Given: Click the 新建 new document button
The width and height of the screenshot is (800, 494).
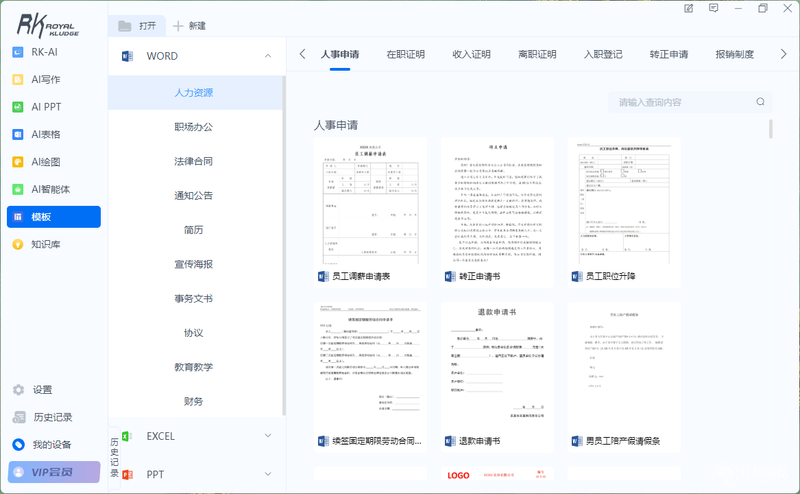Looking at the screenshot, I should (189, 26).
